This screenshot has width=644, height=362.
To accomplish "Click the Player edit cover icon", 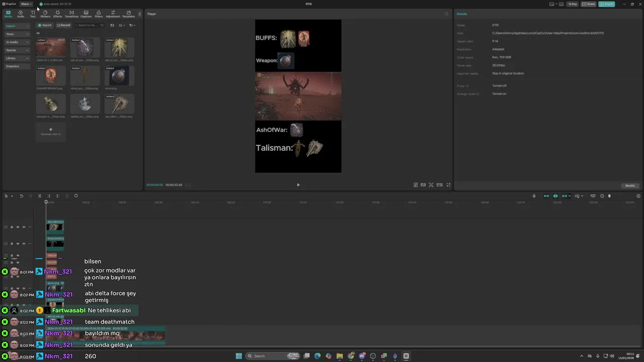I will pos(416,185).
